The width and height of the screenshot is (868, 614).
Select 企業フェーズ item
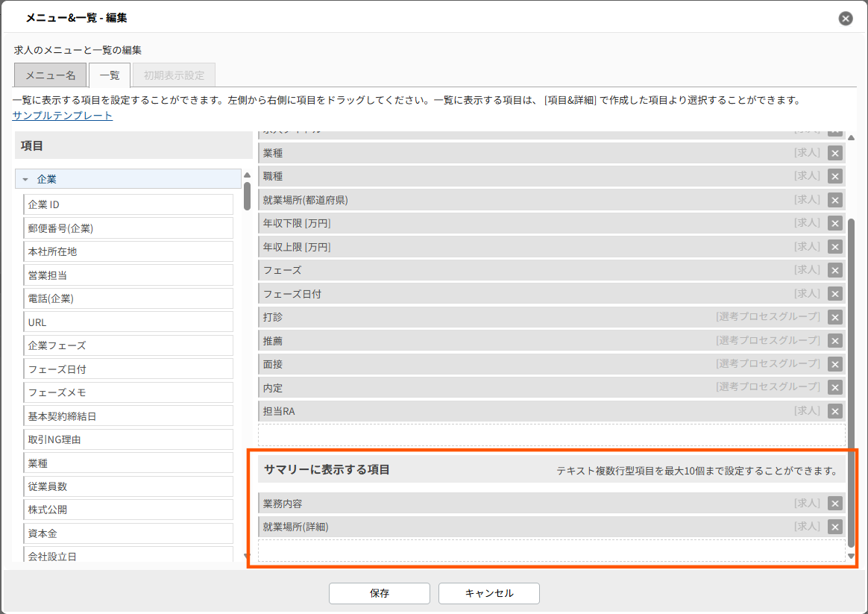click(x=128, y=345)
